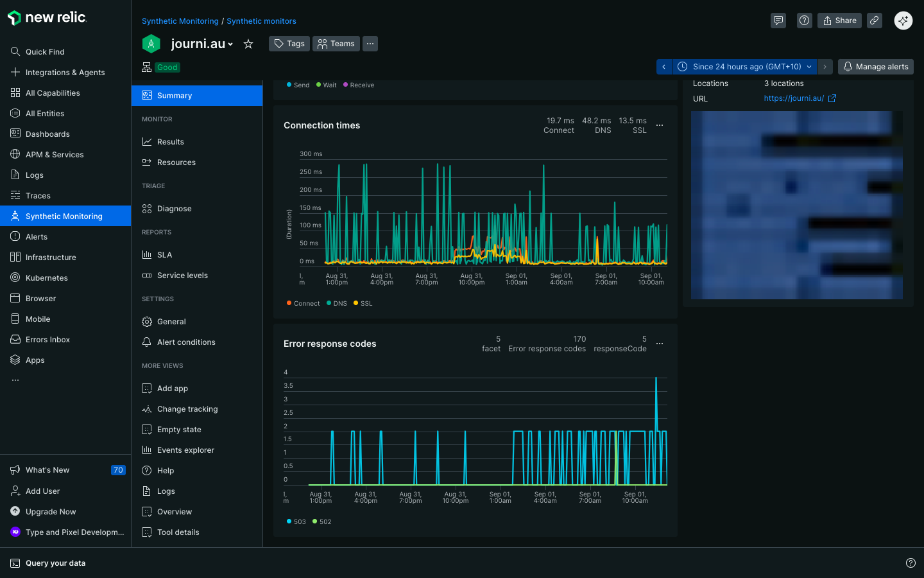Open Events explorer view
The image size is (924, 578).
pos(197,450)
